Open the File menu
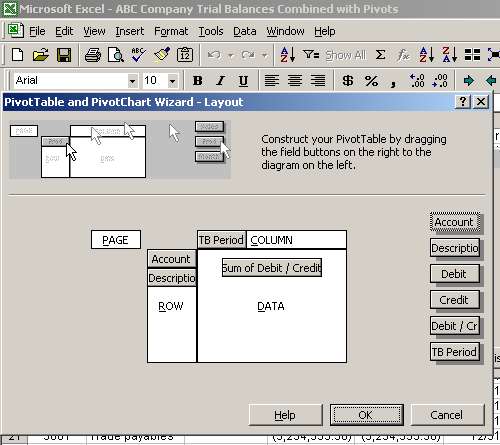Viewport: 500px width, 445px height. (x=37, y=31)
